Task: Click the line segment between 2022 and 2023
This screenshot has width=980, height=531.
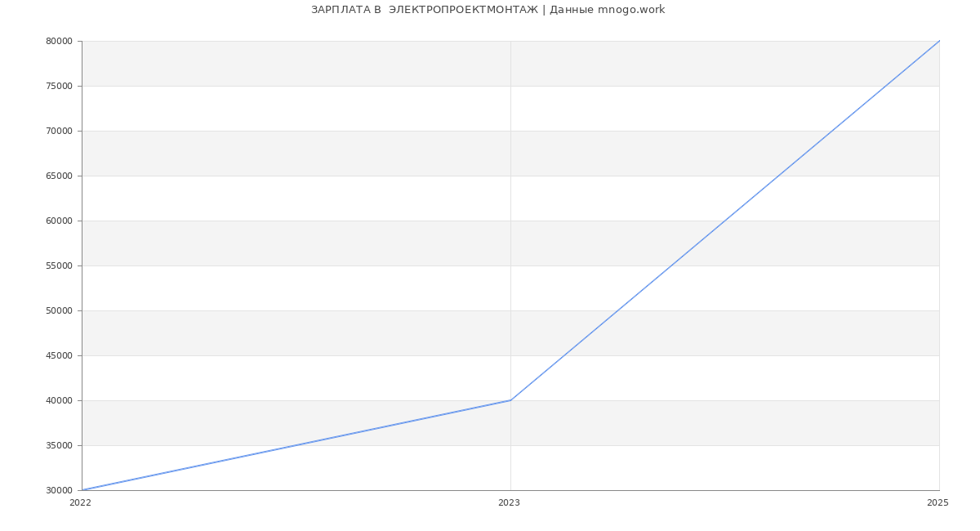Action: (296, 445)
